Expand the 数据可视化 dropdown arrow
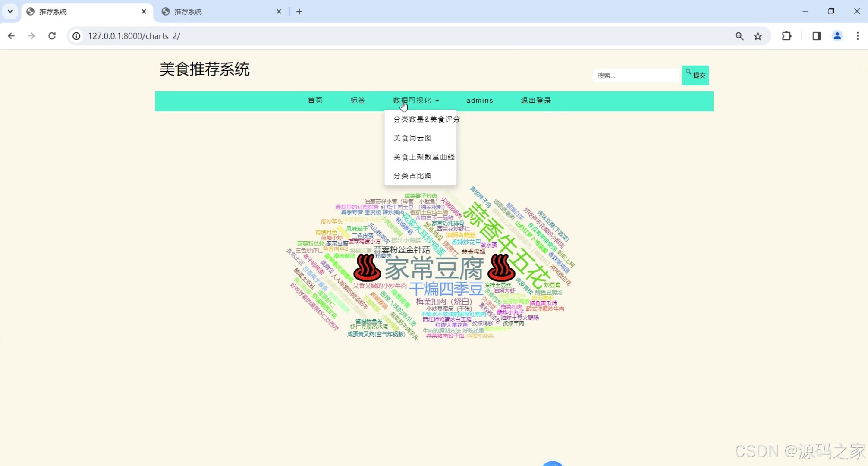 coord(438,101)
